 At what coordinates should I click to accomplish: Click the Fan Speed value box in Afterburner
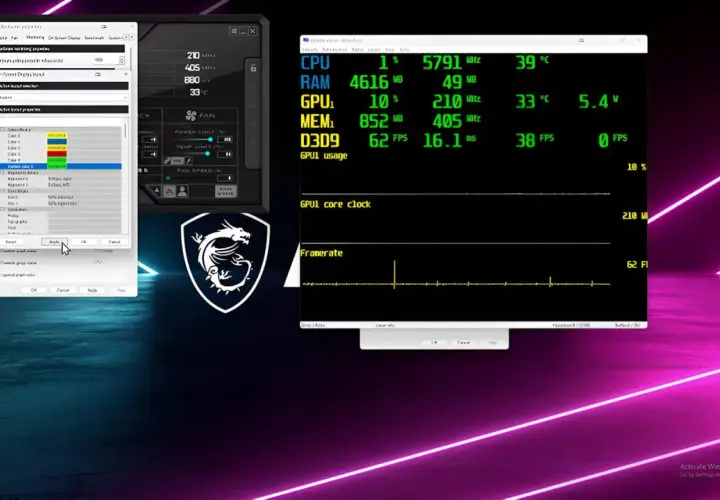pyautogui.click(x=225, y=178)
